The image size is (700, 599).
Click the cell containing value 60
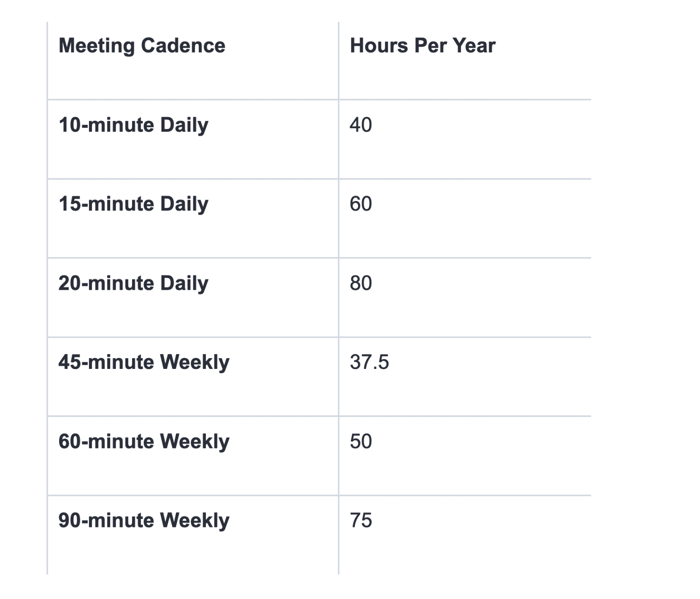465,219
